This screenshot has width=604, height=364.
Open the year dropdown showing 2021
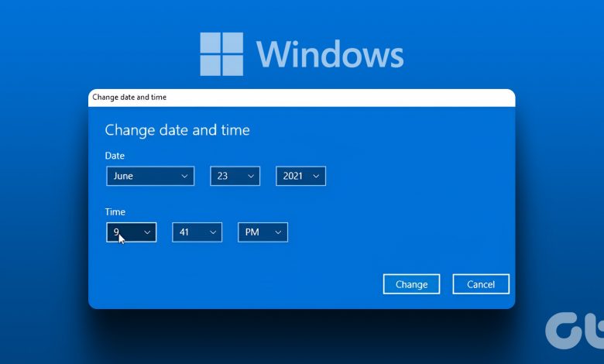coord(301,176)
